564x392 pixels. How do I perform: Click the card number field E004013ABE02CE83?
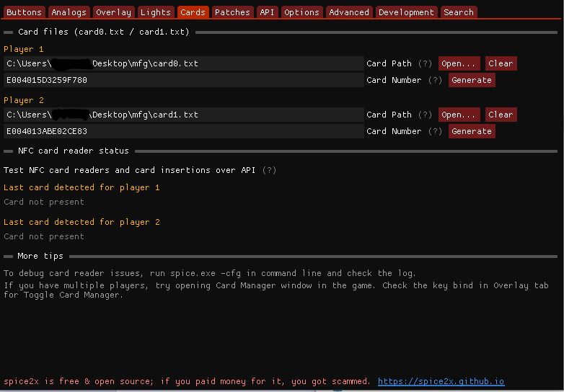[184, 131]
